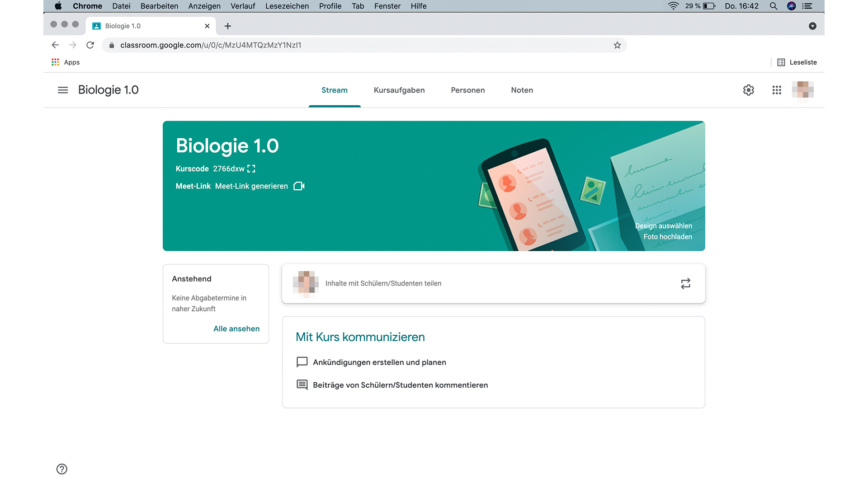Select Foto hochladen on the banner
This screenshot has width=868, height=488.
coord(668,236)
